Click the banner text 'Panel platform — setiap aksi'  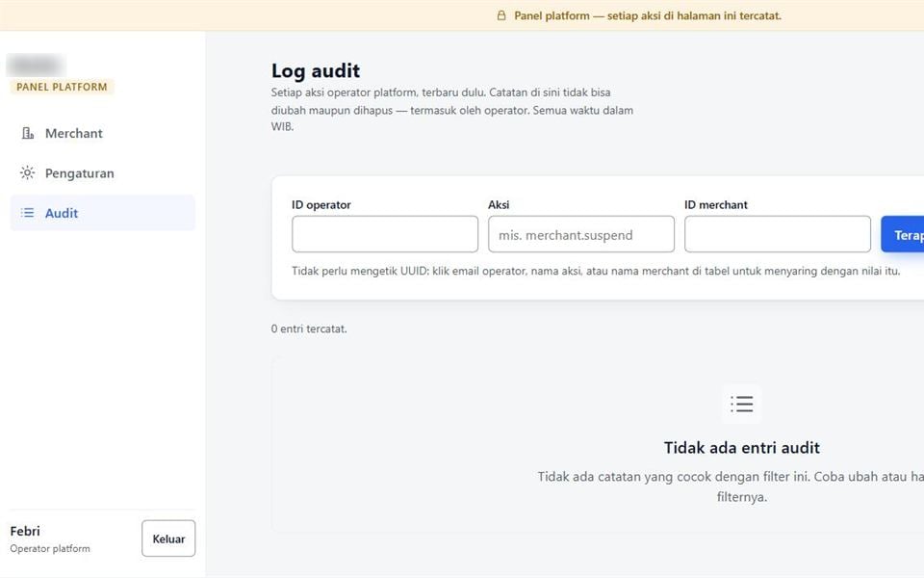tap(648, 16)
